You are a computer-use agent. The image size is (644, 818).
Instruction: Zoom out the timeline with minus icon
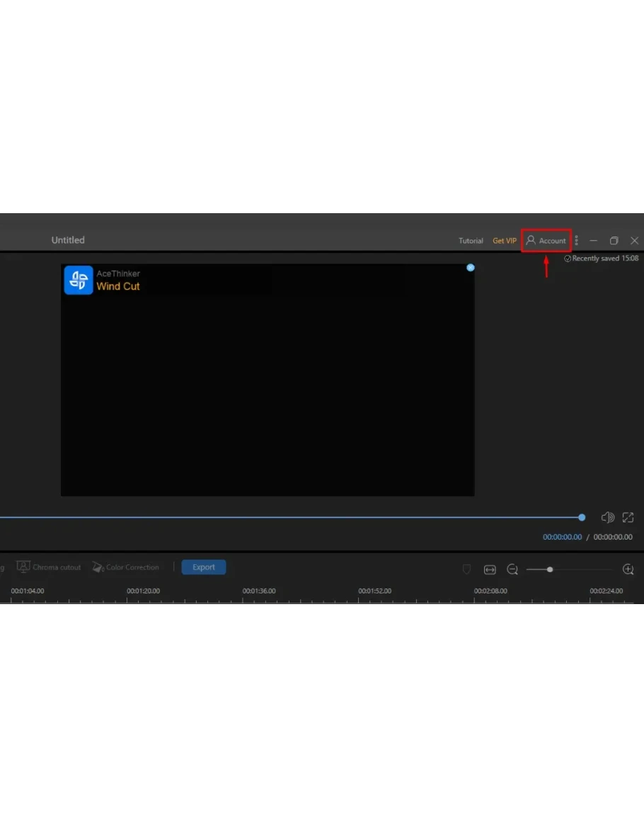click(512, 569)
